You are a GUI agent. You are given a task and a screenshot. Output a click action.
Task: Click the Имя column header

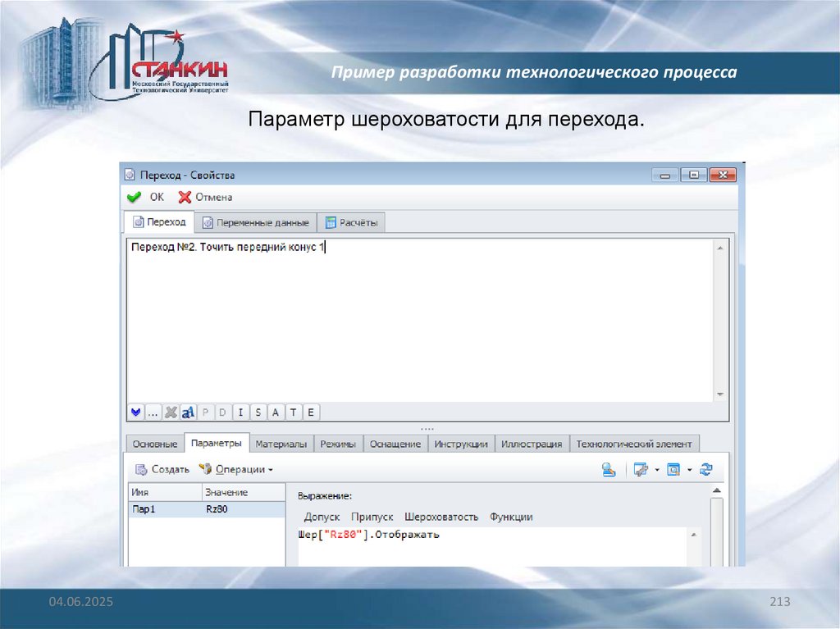(166, 492)
